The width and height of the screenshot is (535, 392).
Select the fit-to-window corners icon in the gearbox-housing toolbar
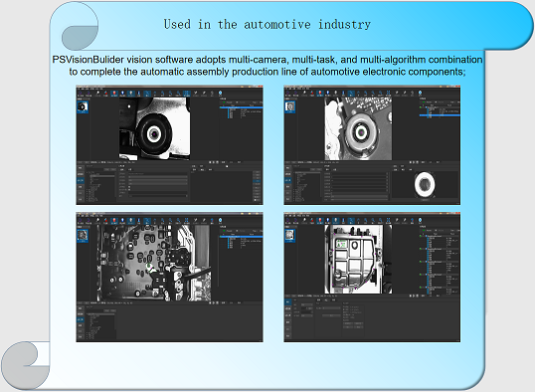(388, 221)
